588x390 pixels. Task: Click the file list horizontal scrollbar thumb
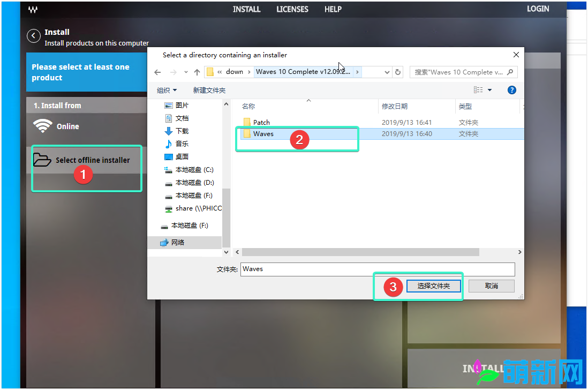[360, 252]
